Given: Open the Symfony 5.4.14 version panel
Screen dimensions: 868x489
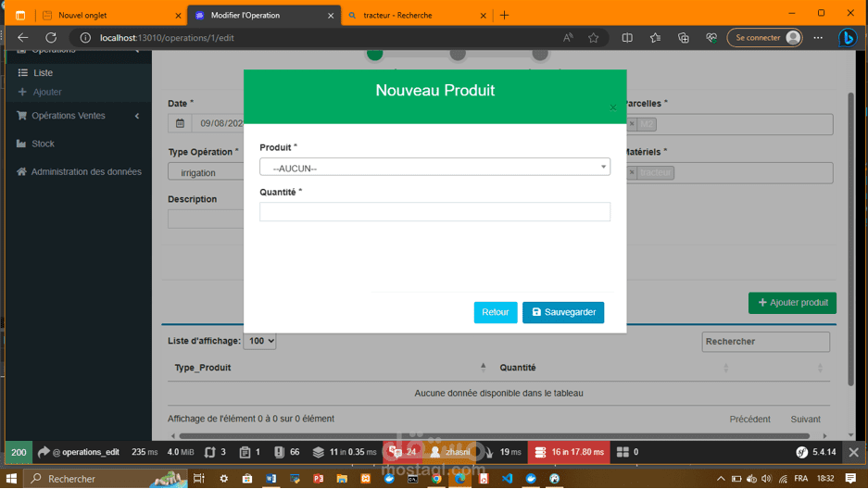Looking at the screenshot, I should tap(816, 452).
